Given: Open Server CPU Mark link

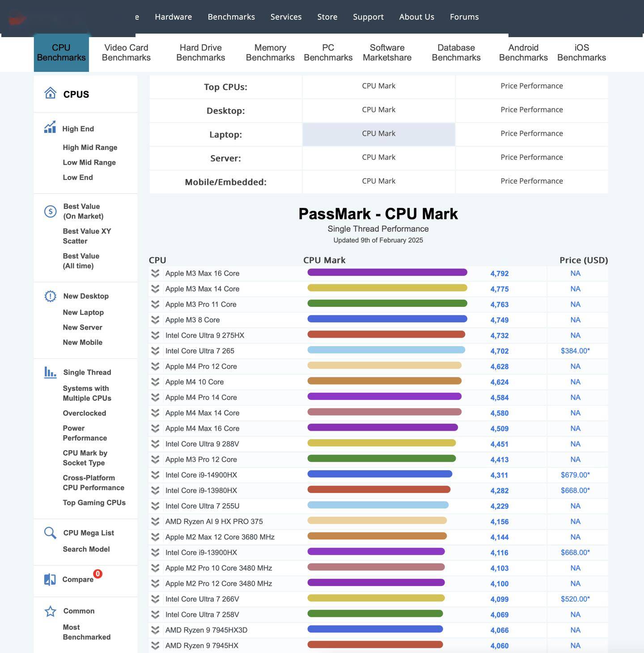Looking at the screenshot, I should 379,157.
